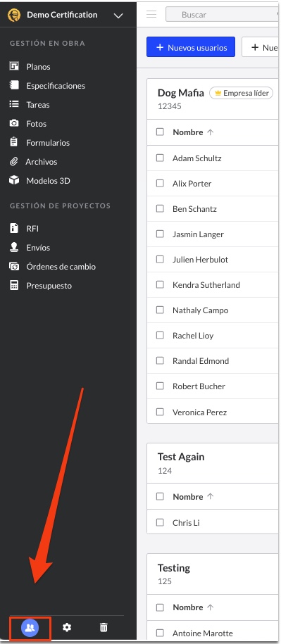Image resolution: width=281 pixels, height=644 pixels.
Task: Click the Modelos 3D cube icon
Action: (14, 180)
